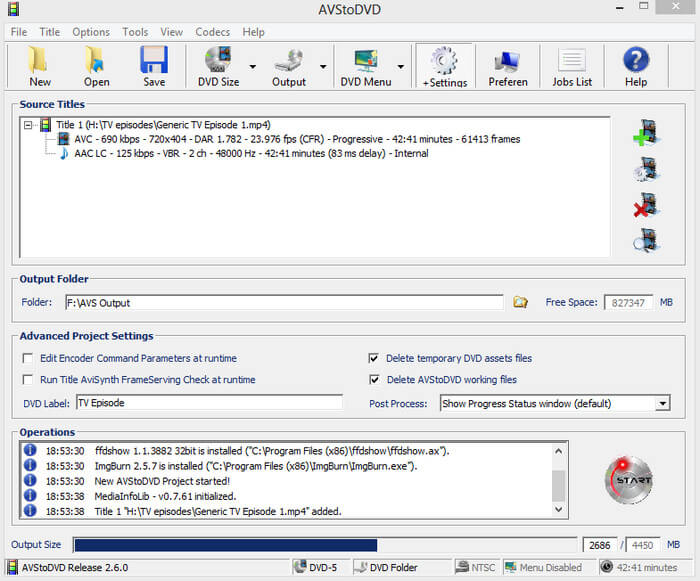
Task: Click the Output toolbar icon
Action: (289, 66)
